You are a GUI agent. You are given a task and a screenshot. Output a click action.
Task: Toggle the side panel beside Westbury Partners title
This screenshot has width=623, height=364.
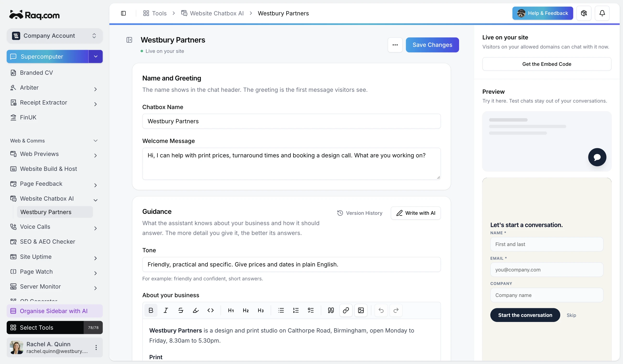(x=129, y=40)
